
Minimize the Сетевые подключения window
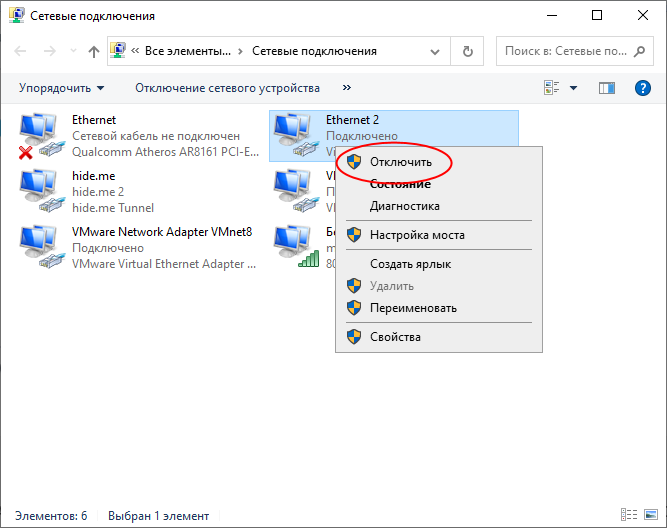coord(552,15)
